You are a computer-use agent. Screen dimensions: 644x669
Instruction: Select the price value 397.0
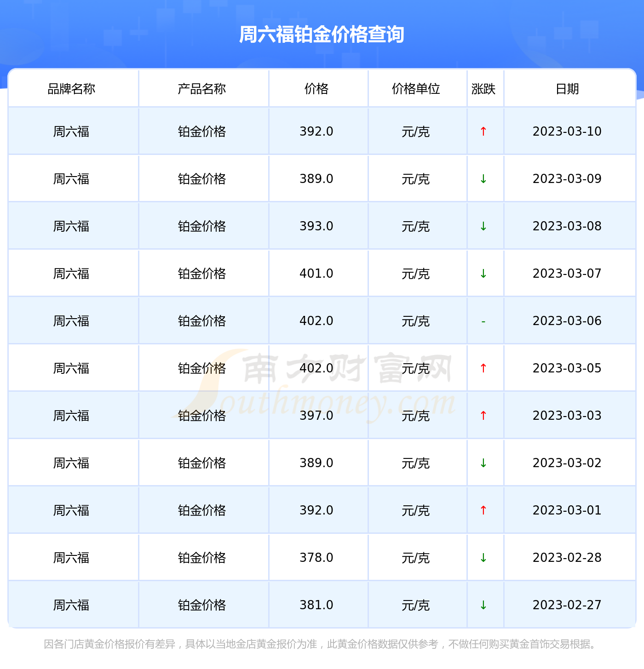coord(316,416)
